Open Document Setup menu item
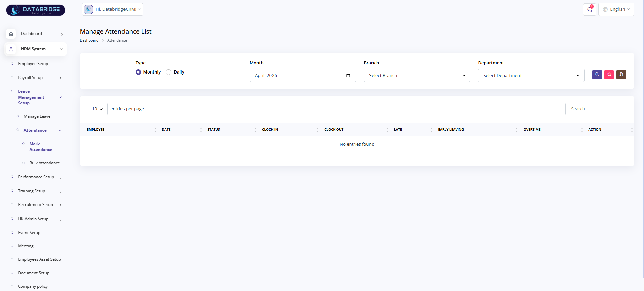 [34, 273]
